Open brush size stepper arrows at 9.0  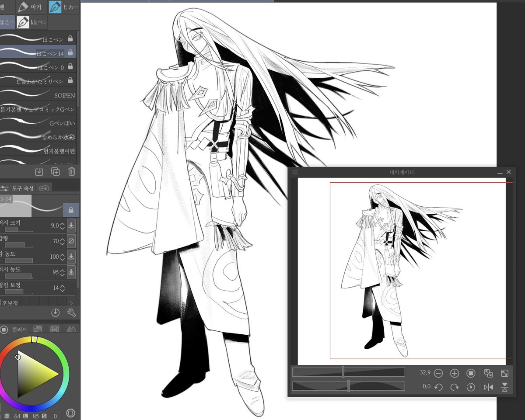62,226
